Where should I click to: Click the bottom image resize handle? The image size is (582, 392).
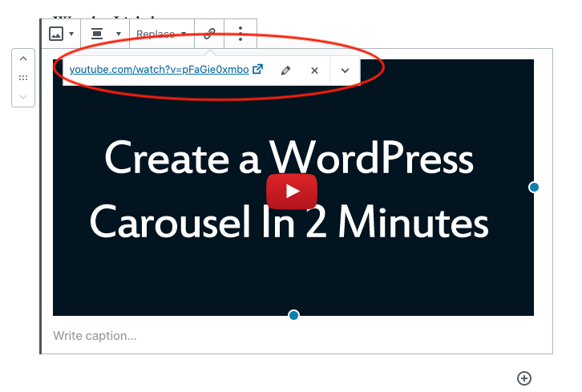coord(293,315)
